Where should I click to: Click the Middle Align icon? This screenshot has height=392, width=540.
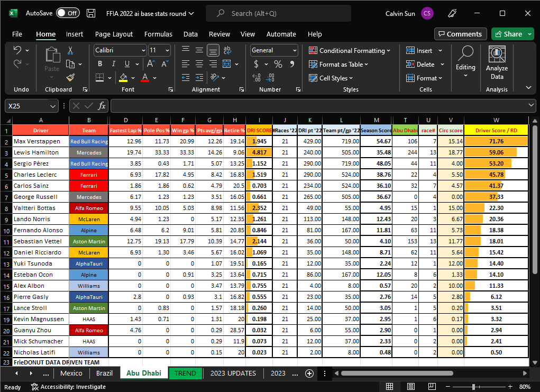tap(199, 50)
